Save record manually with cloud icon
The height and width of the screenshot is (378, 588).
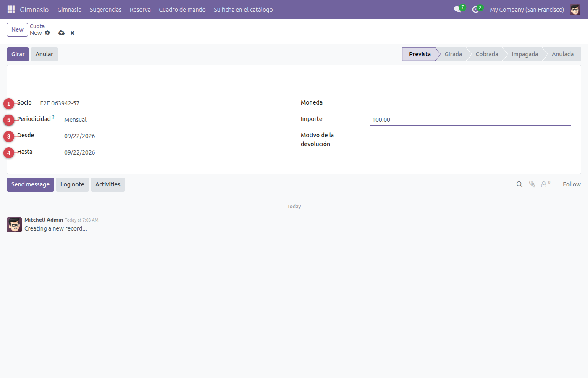click(62, 33)
